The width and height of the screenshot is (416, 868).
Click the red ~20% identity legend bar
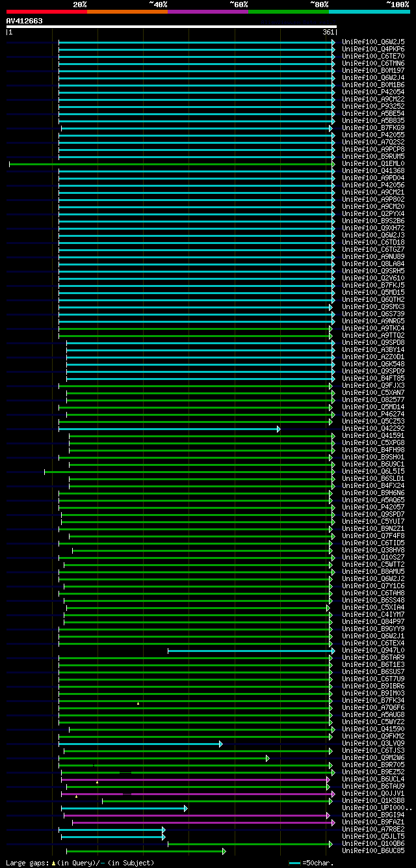pyautogui.click(x=46, y=11)
